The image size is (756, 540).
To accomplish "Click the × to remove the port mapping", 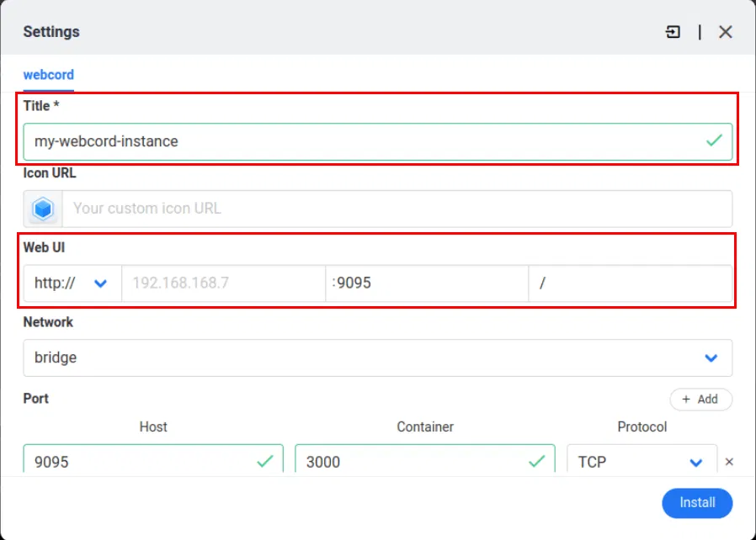I will 729,461.
